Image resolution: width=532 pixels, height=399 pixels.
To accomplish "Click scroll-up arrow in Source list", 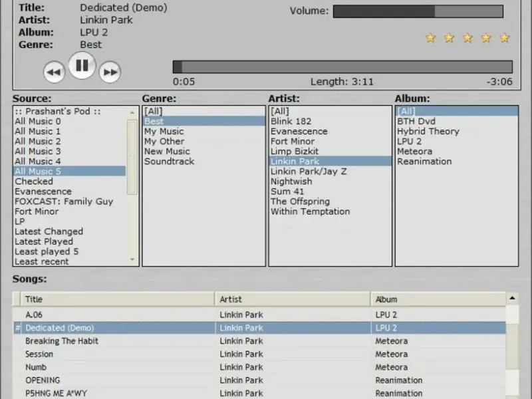I will (x=132, y=112).
